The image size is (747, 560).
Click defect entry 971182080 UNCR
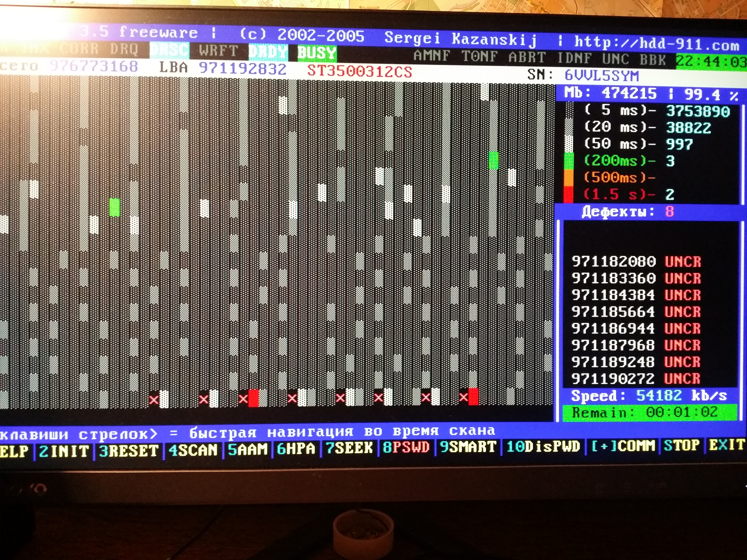click(x=636, y=261)
